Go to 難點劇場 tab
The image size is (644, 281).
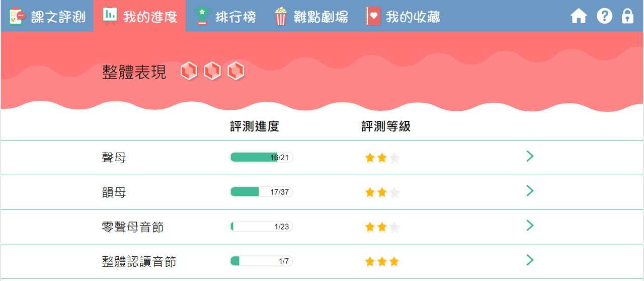[x=320, y=17]
